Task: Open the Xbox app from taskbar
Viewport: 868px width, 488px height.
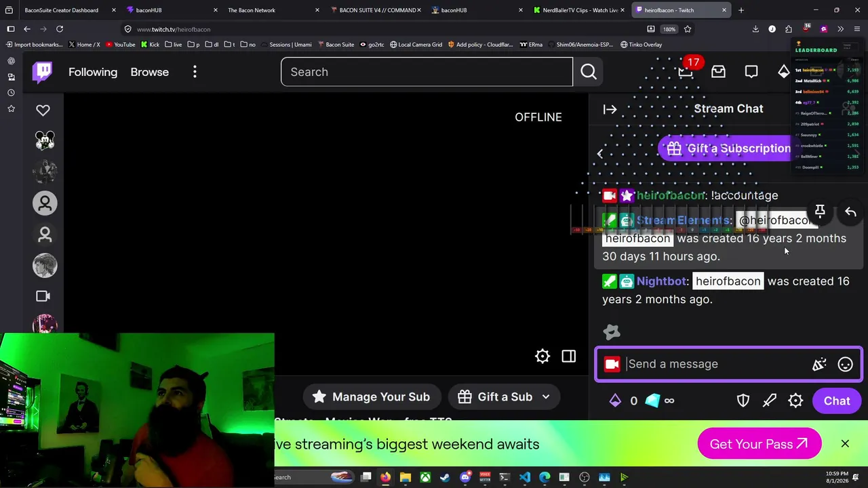Action: point(425,477)
